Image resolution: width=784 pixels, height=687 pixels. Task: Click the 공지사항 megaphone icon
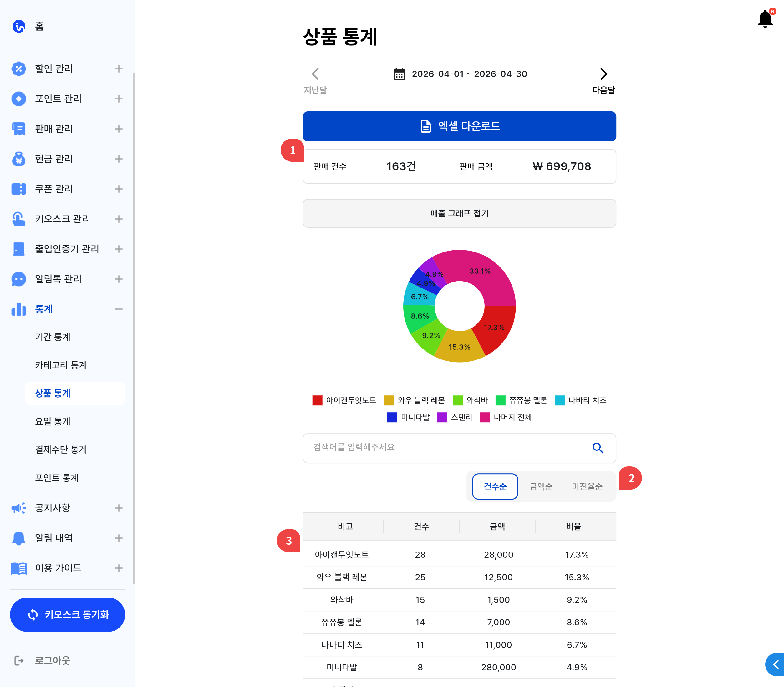(18, 508)
